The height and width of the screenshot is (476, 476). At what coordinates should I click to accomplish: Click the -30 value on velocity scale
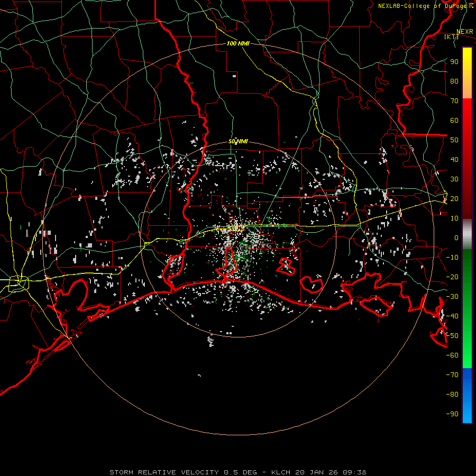pyautogui.click(x=452, y=297)
